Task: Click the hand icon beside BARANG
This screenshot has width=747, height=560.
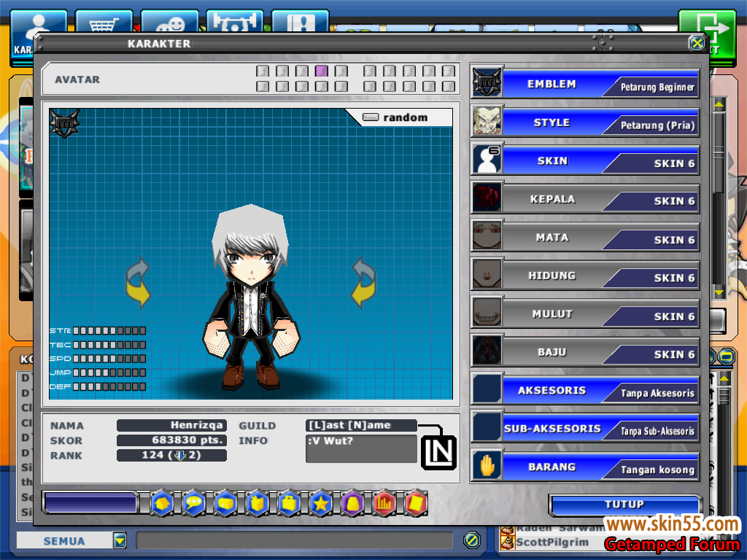Action: click(x=487, y=465)
